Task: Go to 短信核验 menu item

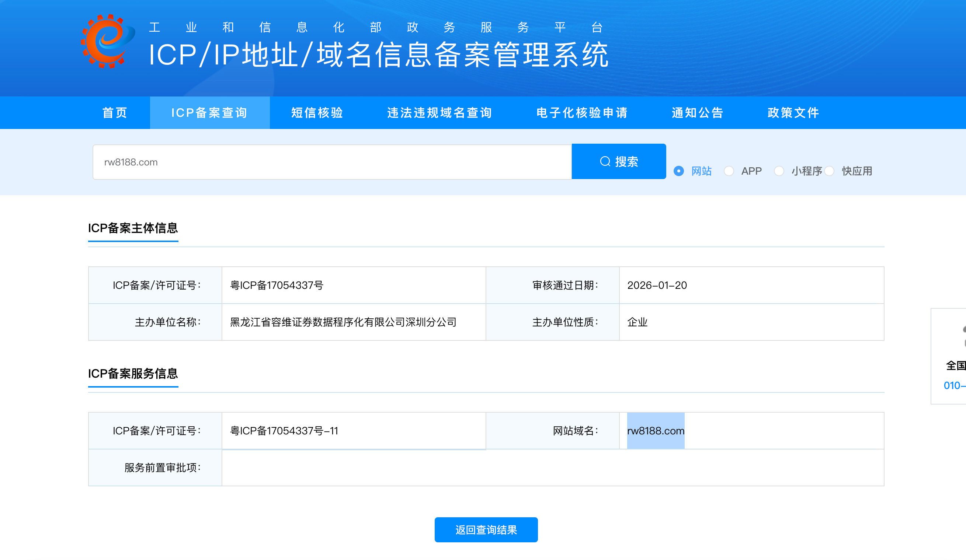Action: point(317,113)
